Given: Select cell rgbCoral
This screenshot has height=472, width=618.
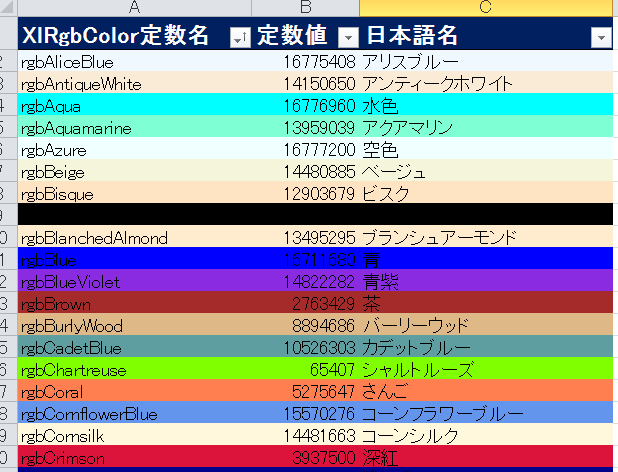Looking at the screenshot, I should click(x=134, y=391).
